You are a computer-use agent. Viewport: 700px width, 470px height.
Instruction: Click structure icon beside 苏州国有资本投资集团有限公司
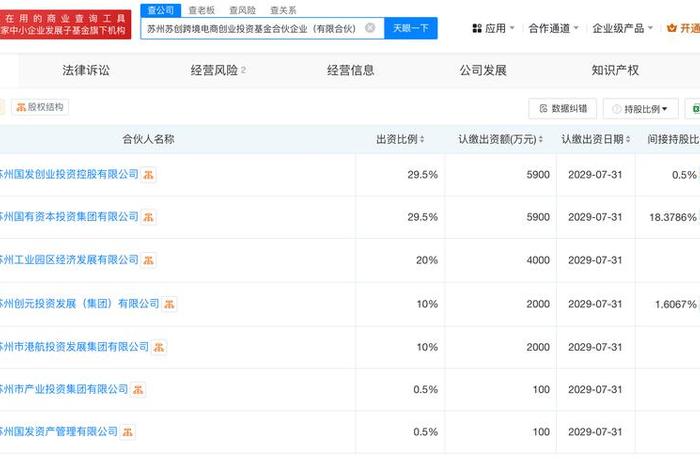[149, 217]
